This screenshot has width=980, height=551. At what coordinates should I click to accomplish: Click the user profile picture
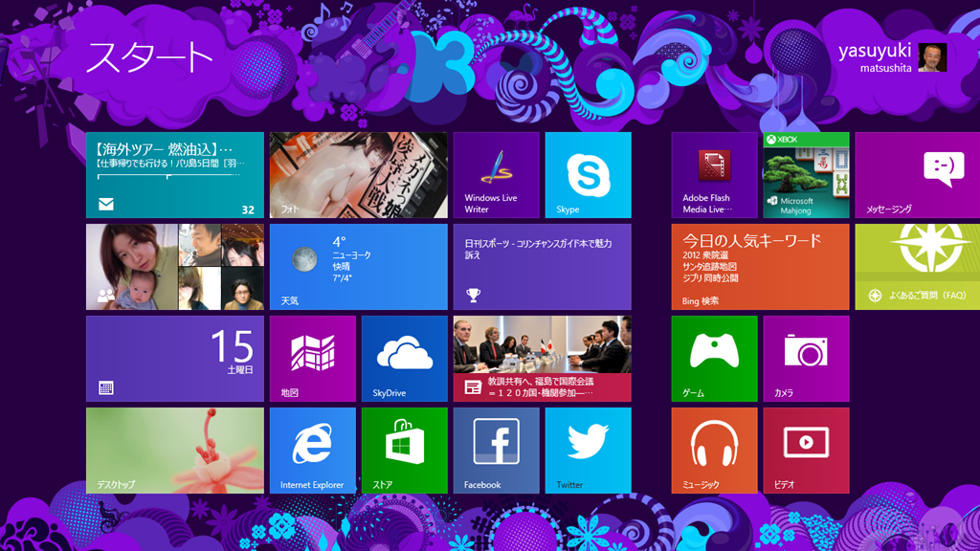click(932, 57)
